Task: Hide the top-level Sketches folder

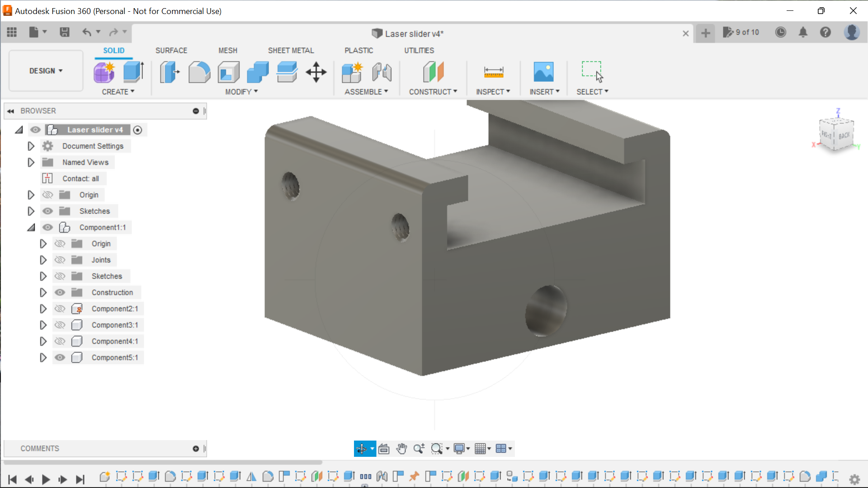Action: [47, 211]
